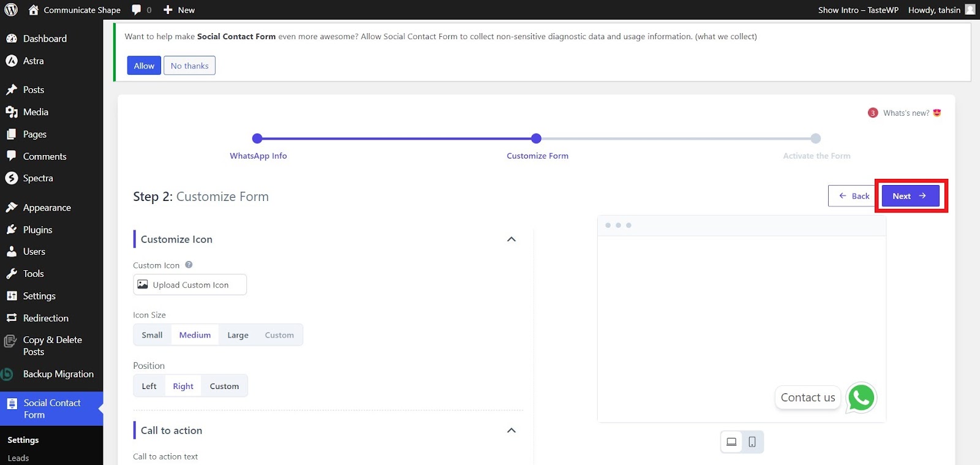Collapse the Customize Icon section
980x465 pixels.
(x=511, y=240)
